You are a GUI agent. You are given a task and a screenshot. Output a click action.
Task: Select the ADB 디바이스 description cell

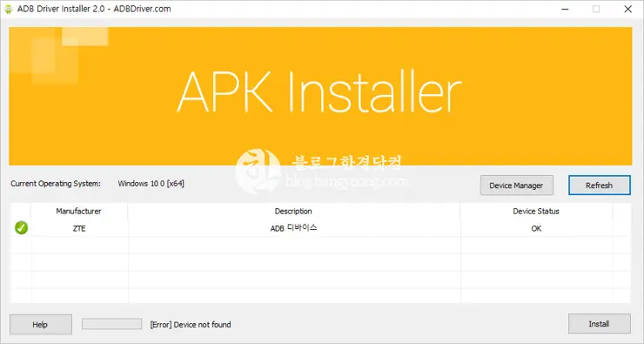tap(293, 228)
